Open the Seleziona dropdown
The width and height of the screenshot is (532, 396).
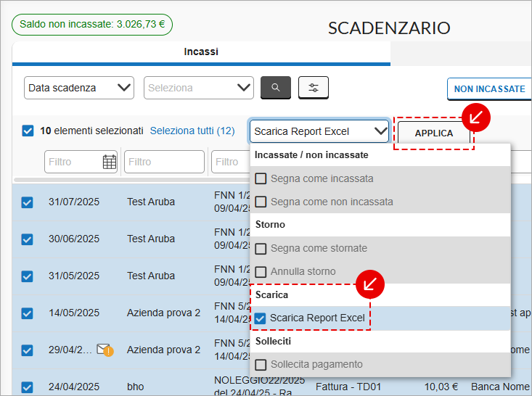point(199,88)
